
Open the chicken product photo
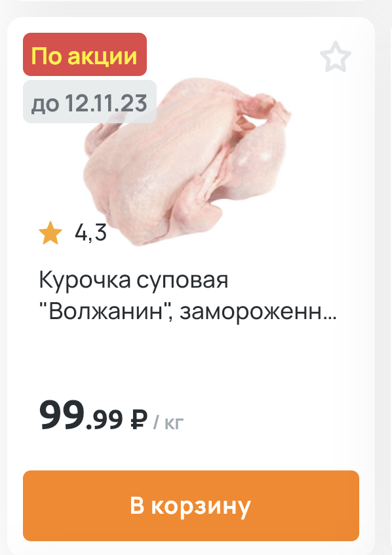pos(187,161)
